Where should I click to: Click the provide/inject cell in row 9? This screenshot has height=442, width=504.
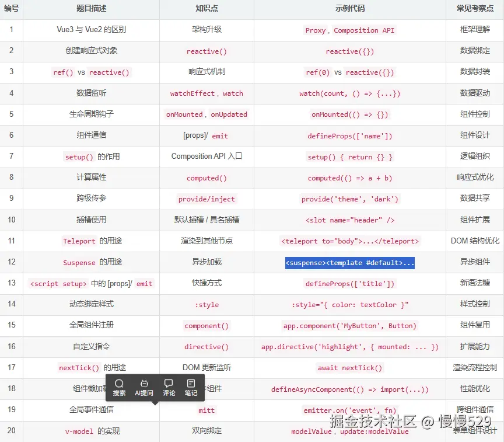pyautogui.click(x=206, y=199)
